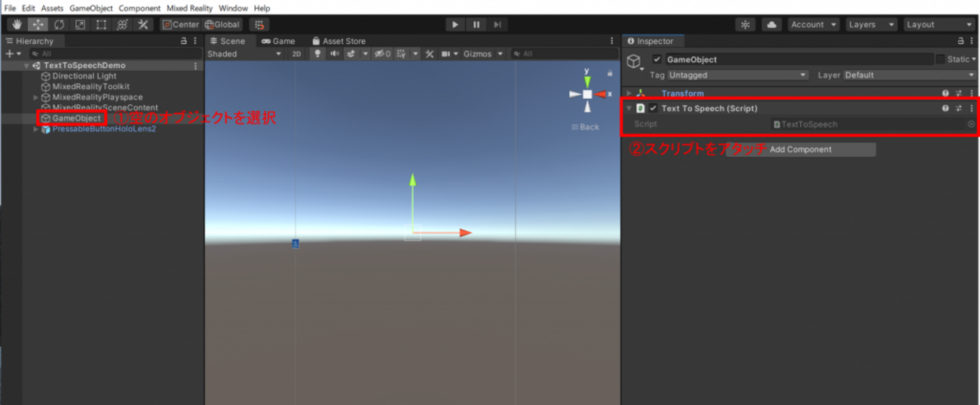Open the Assets menu
Image resolution: width=980 pixels, height=405 pixels.
coord(52,8)
